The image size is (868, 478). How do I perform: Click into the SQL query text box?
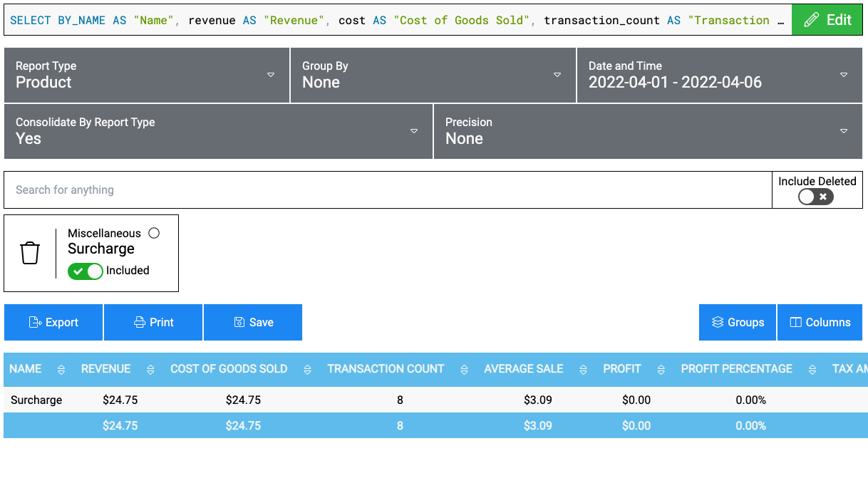[x=398, y=20]
